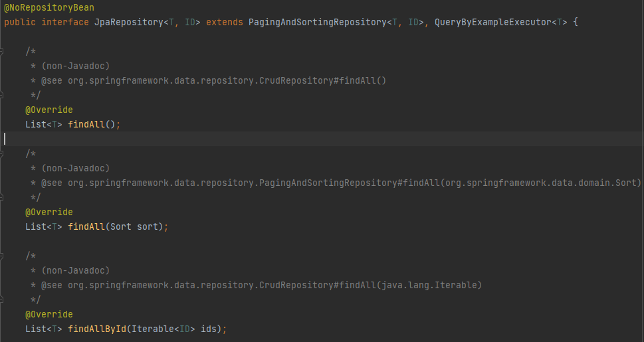Viewport: 644px width, 342px height.
Task: Click the findAllById method name
Action: click(97, 329)
